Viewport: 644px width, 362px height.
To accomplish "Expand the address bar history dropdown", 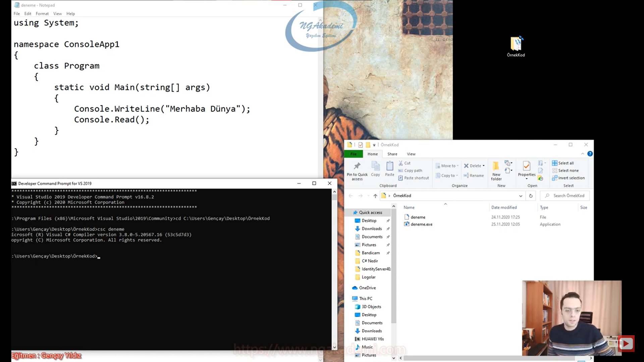I will [520, 196].
